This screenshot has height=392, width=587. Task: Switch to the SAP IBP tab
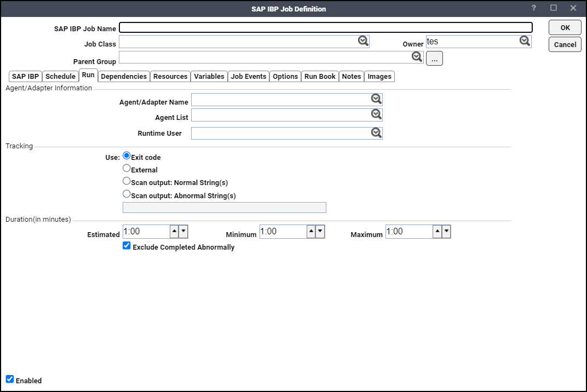coord(25,77)
